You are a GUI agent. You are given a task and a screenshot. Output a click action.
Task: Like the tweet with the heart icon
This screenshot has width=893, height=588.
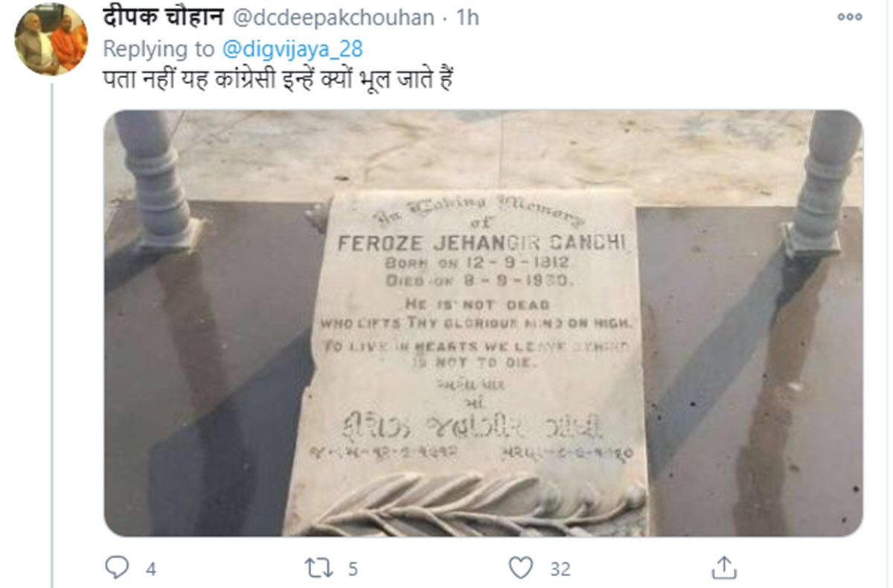click(x=522, y=569)
